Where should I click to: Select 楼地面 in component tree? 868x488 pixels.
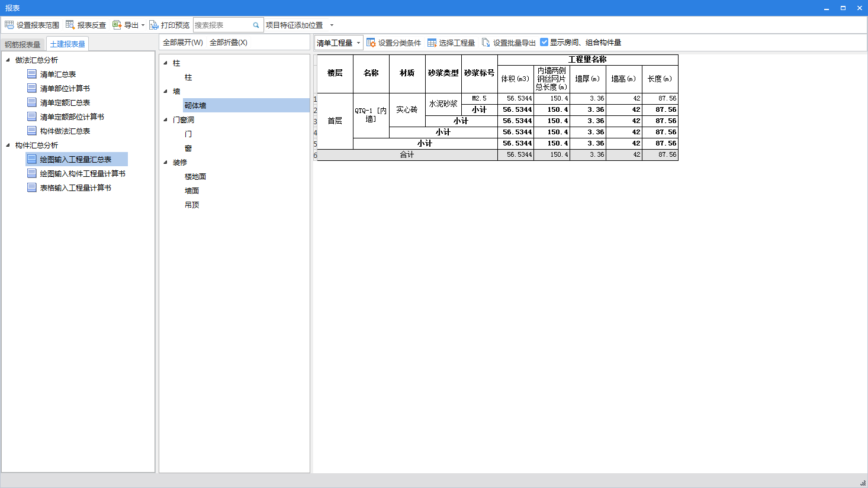tap(195, 176)
